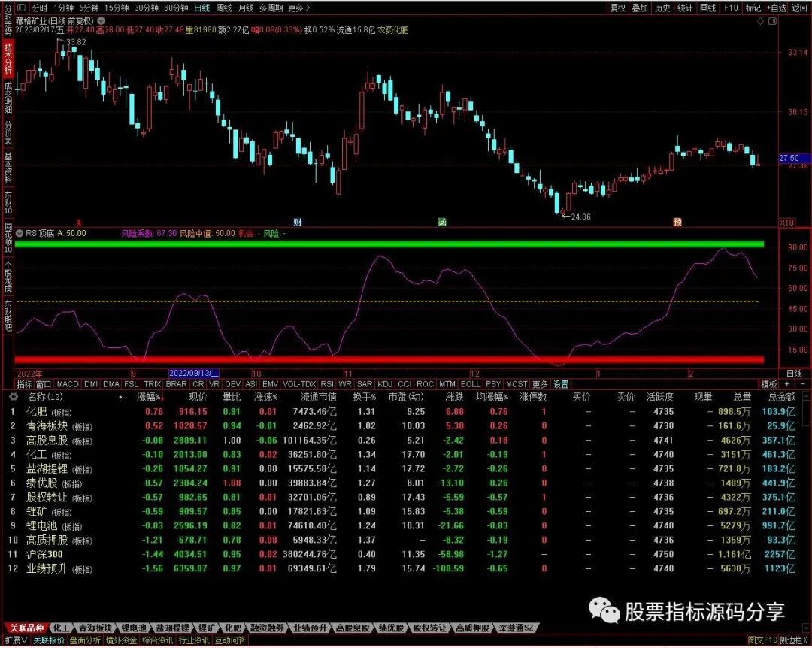Open 技术分析 in the left sidebar

(x=8, y=59)
